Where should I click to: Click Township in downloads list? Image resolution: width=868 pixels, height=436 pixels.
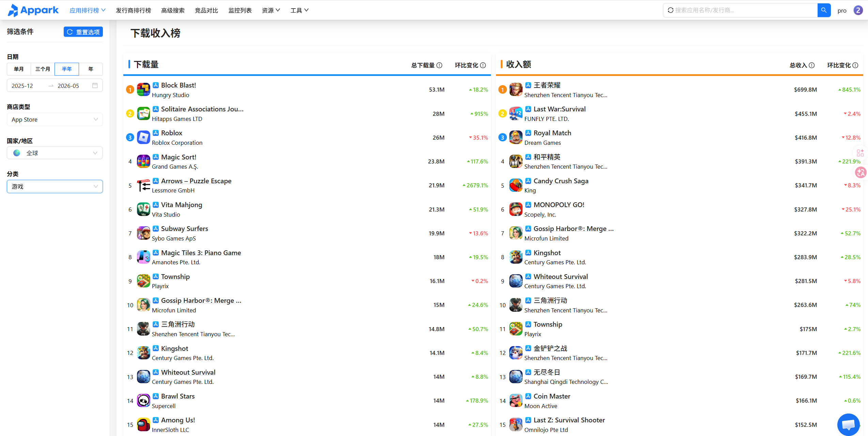(x=175, y=277)
